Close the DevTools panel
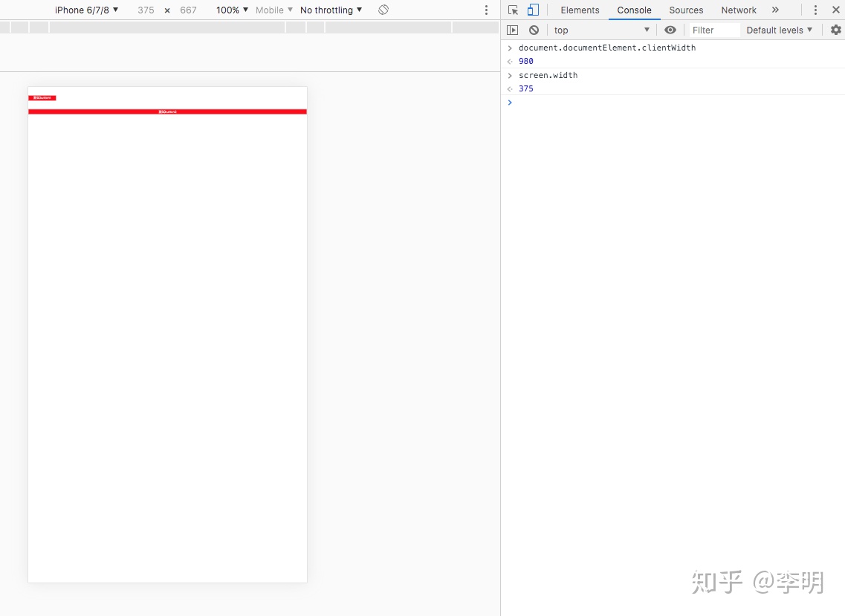The height and width of the screenshot is (616, 845). [836, 10]
